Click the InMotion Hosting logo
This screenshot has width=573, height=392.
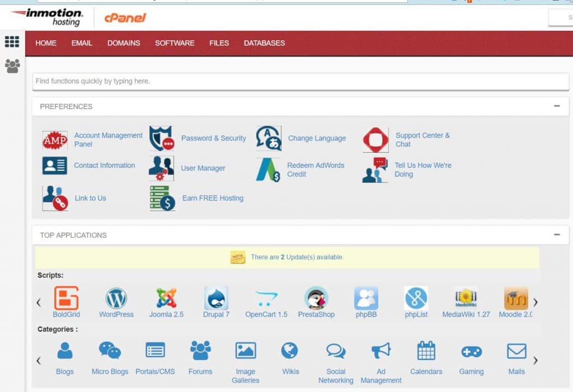47,17
